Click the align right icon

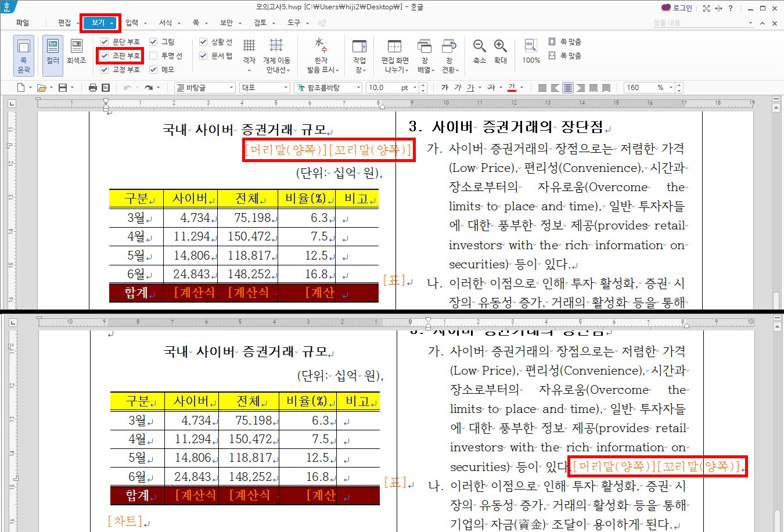pyautogui.click(x=581, y=88)
